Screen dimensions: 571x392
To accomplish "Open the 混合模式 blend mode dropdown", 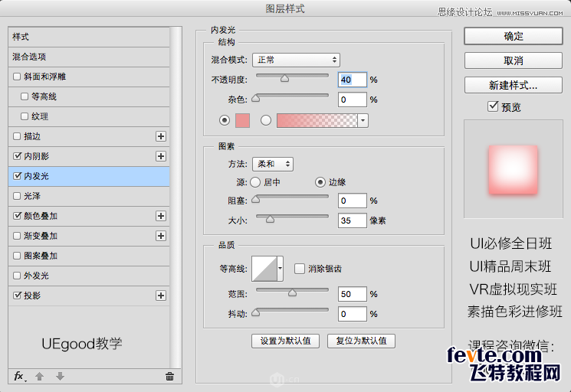I will tap(296, 60).
